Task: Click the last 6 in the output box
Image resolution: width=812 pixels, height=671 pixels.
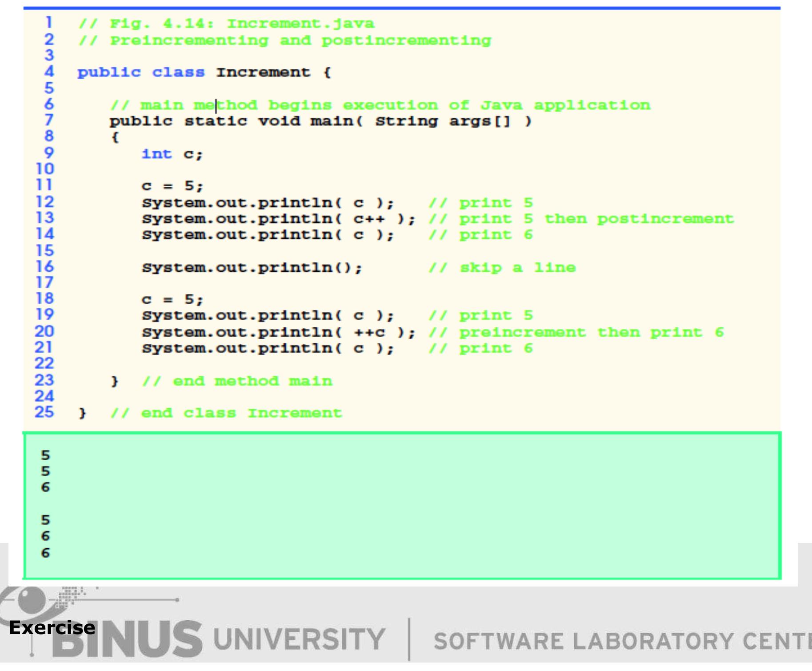Action: [45, 553]
